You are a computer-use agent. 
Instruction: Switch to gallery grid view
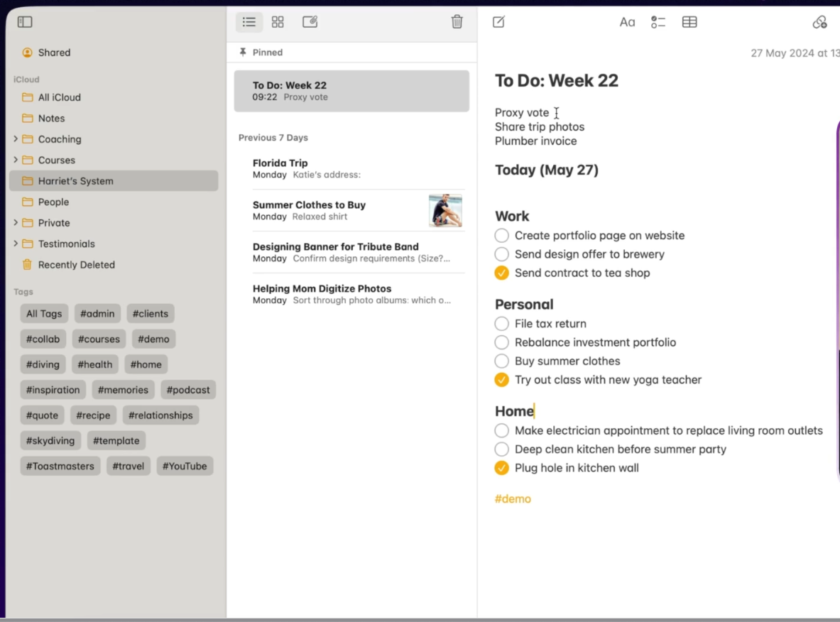[x=278, y=22]
